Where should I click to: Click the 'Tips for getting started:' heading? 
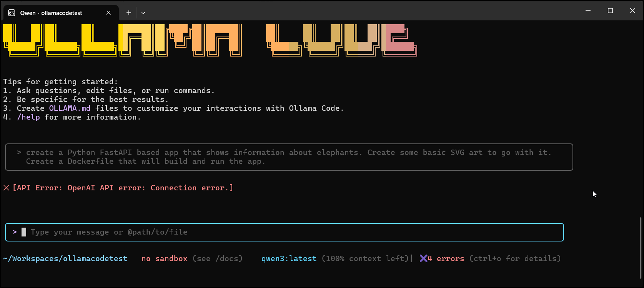coord(60,82)
